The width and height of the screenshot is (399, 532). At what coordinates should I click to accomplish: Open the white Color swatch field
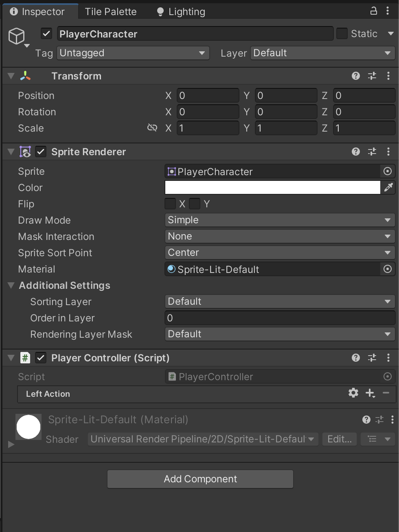pyautogui.click(x=272, y=187)
